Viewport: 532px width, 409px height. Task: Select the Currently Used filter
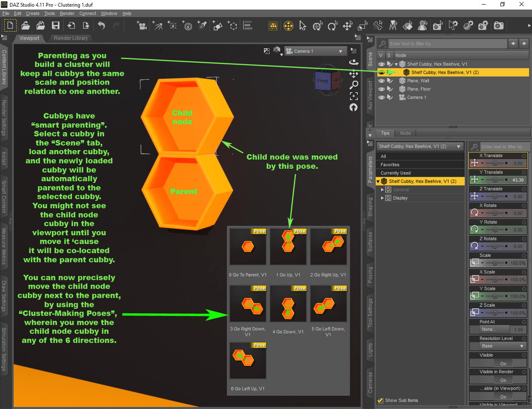[x=396, y=173]
